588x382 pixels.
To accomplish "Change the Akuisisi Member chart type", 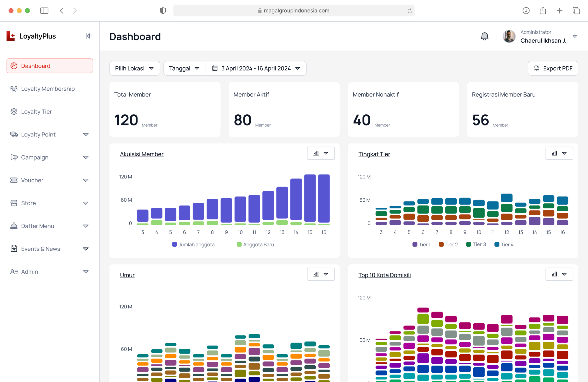I will pos(321,153).
